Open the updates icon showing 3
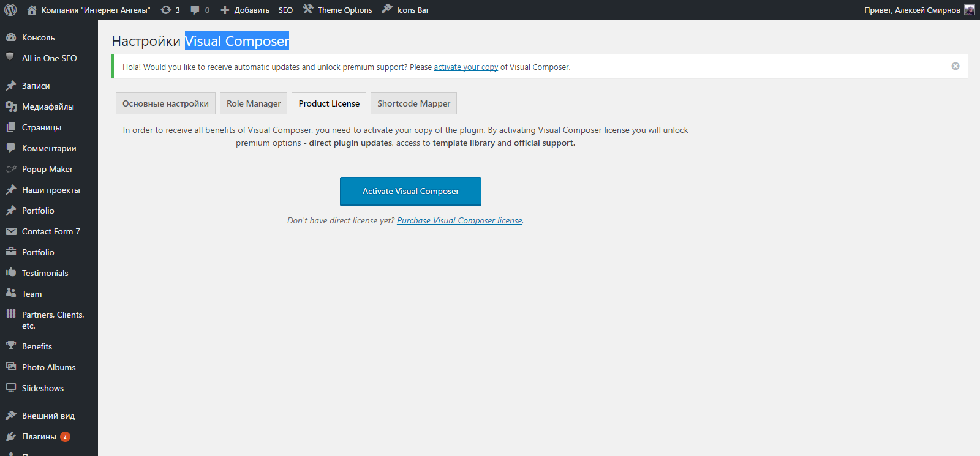 click(165, 10)
